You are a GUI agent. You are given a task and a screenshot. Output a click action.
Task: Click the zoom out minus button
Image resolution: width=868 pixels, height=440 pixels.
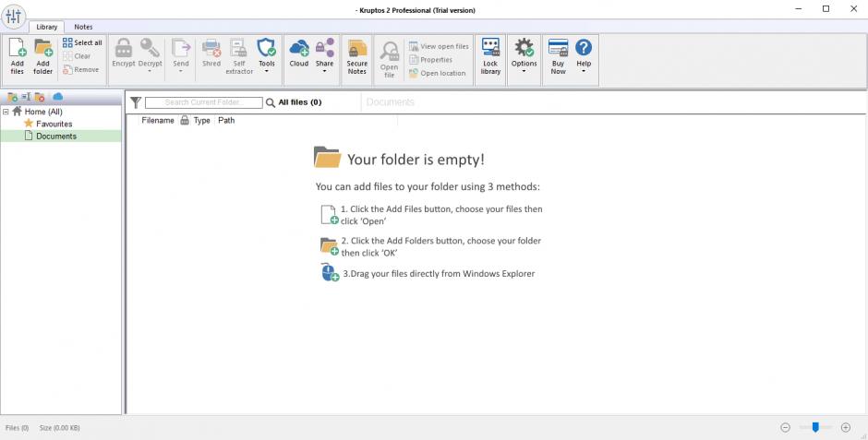click(x=785, y=427)
